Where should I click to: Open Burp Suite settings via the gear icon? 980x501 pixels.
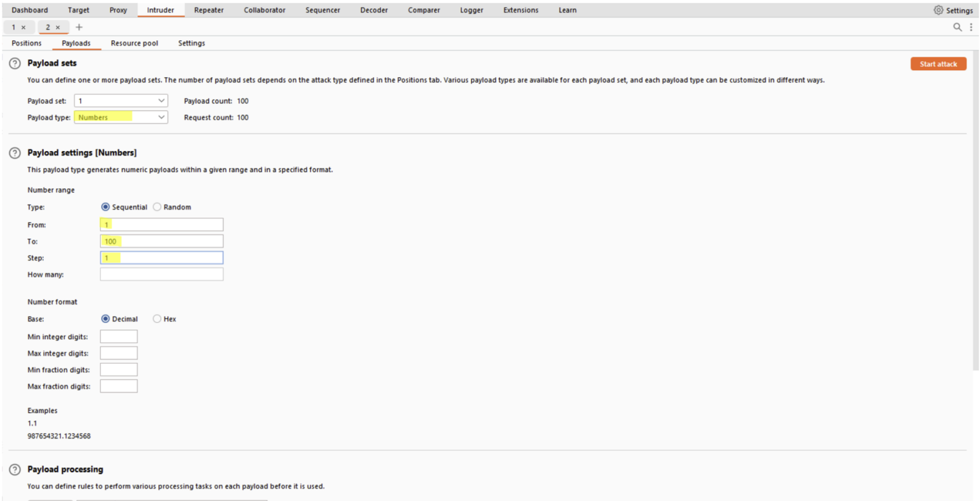tap(937, 10)
